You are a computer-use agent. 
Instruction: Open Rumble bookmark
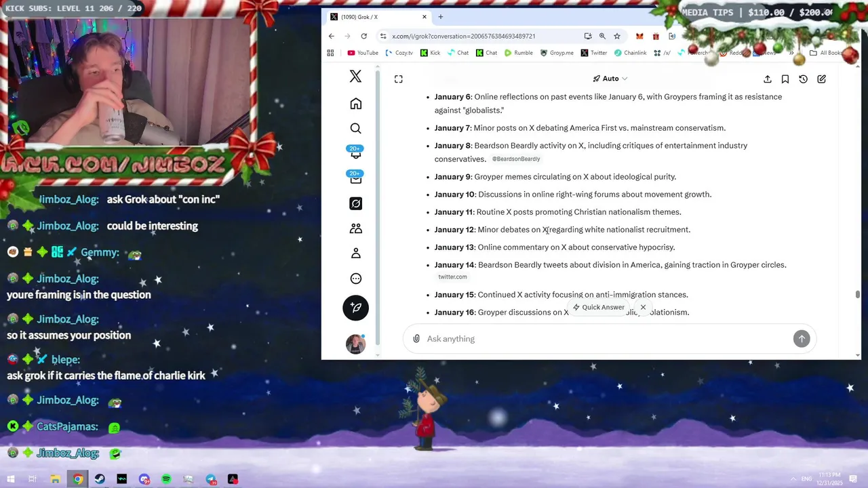pos(518,53)
